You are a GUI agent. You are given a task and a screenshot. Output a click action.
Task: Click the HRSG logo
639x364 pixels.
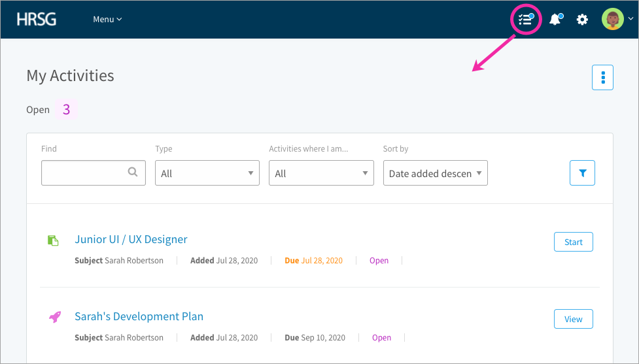(x=36, y=19)
